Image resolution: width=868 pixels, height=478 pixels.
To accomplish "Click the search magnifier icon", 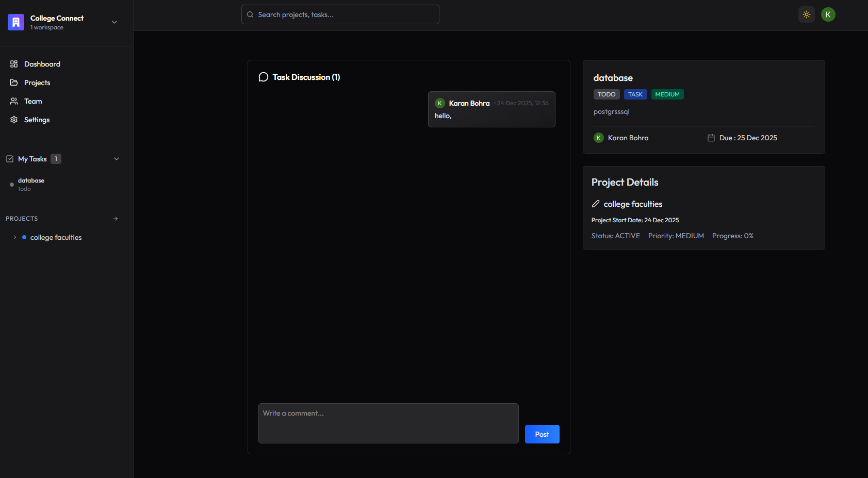I will pyautogui.click(x=250, y=14).
